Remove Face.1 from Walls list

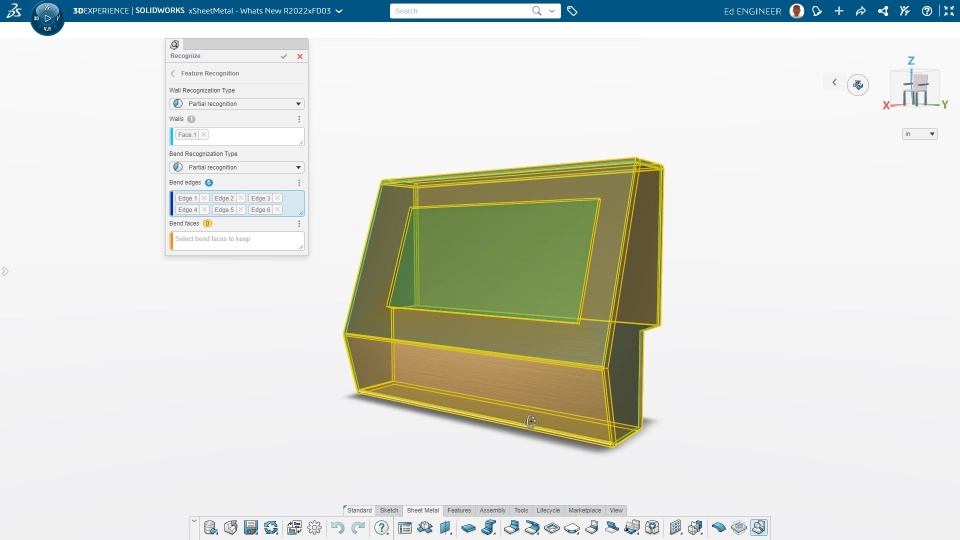[203, 135]
